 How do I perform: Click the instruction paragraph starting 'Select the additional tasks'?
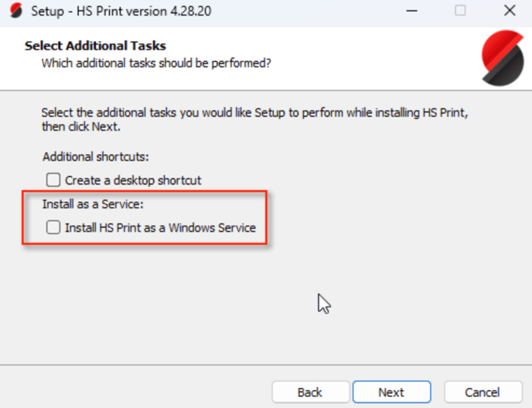click(x=255, y=119)
